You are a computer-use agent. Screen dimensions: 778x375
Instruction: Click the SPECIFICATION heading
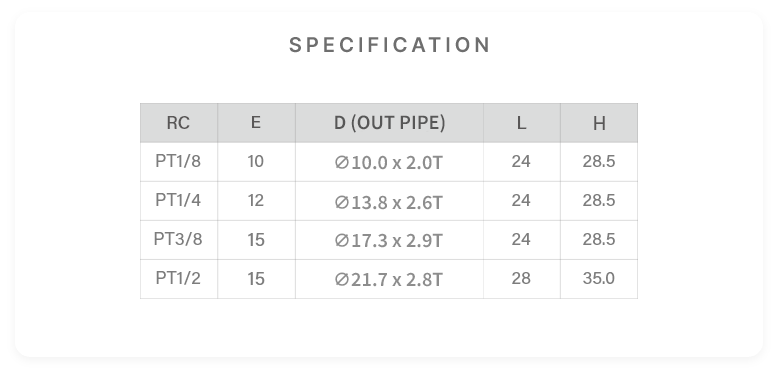(389, 45)
